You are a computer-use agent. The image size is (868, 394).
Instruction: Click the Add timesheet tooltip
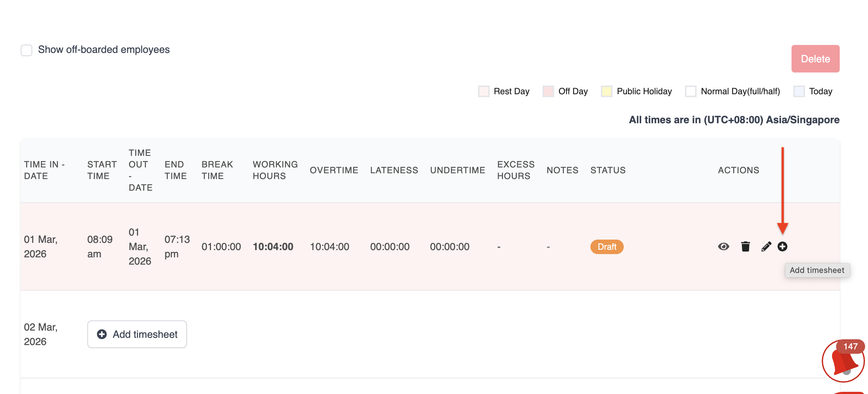point(817,270)
